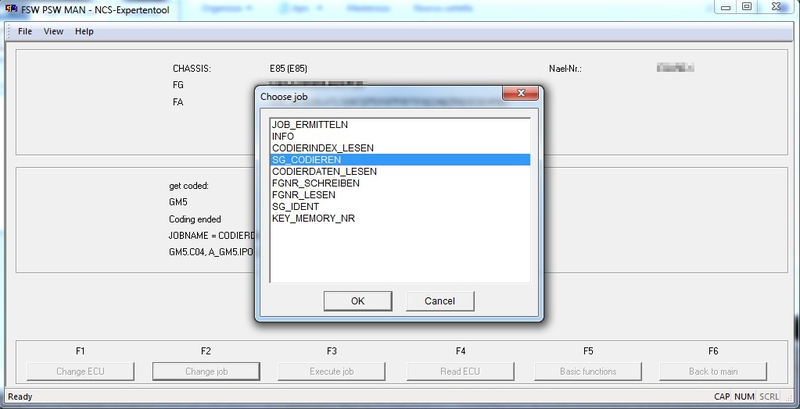Select KEY_MEMORY_NR in job list
The height and width of the screenshot is (409, 800).
pyautogui.click(x=312, y=218)
